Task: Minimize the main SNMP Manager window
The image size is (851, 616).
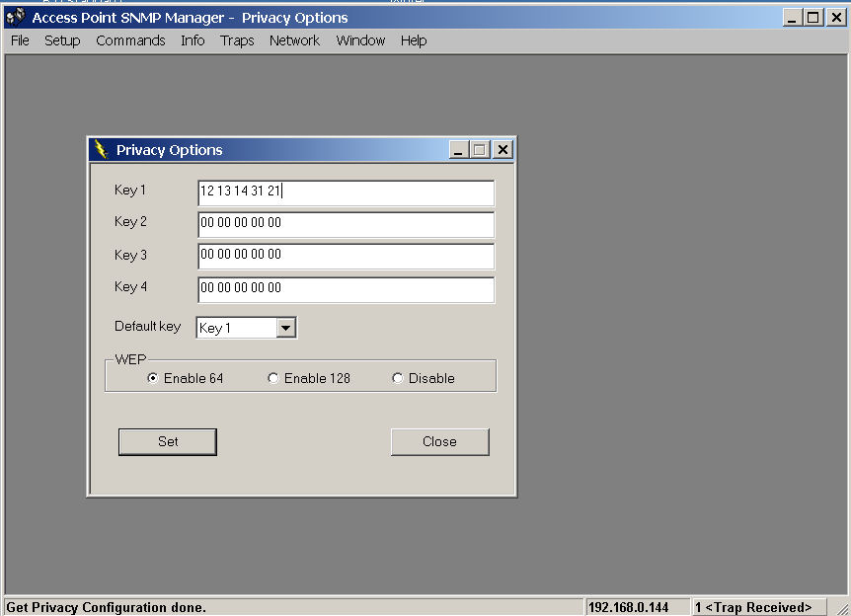Action: [792, 18]
